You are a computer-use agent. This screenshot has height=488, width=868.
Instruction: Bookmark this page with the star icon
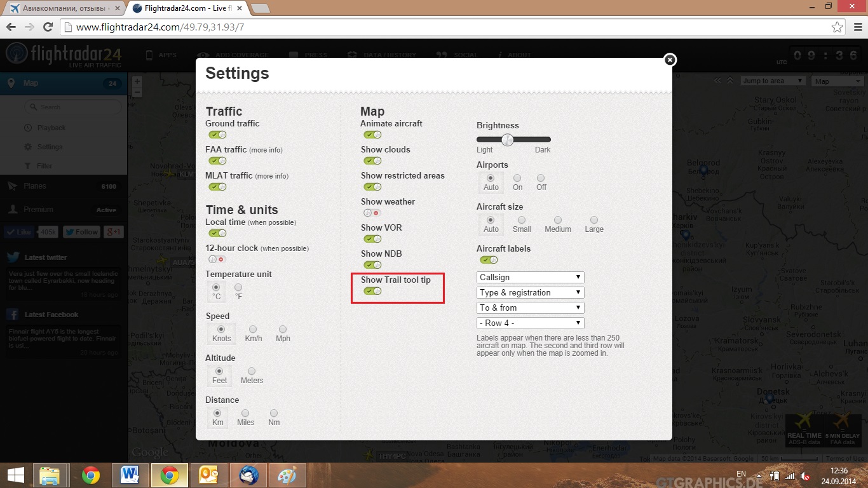click(837, 27)
